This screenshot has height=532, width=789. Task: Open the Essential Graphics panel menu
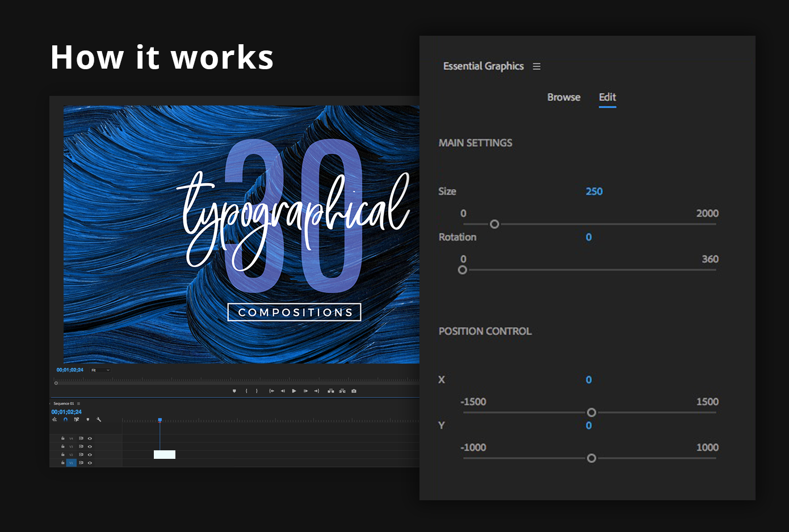click(x=536, y=66)
